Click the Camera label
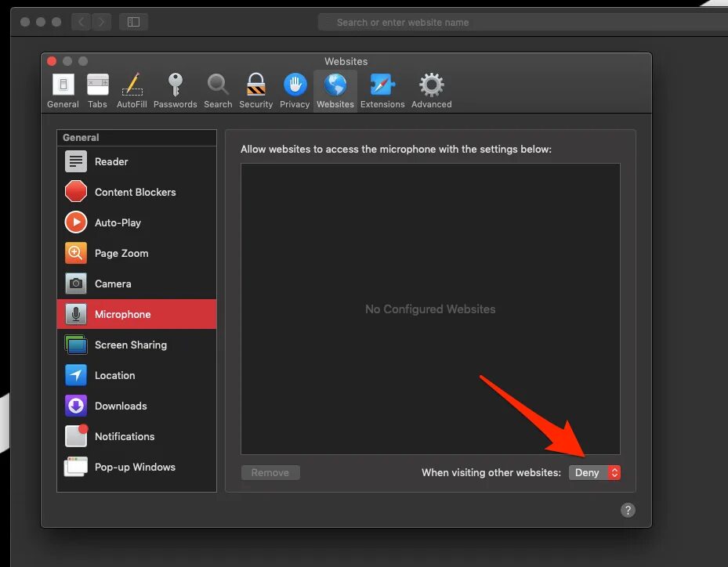728x567 pixels. 113,283
